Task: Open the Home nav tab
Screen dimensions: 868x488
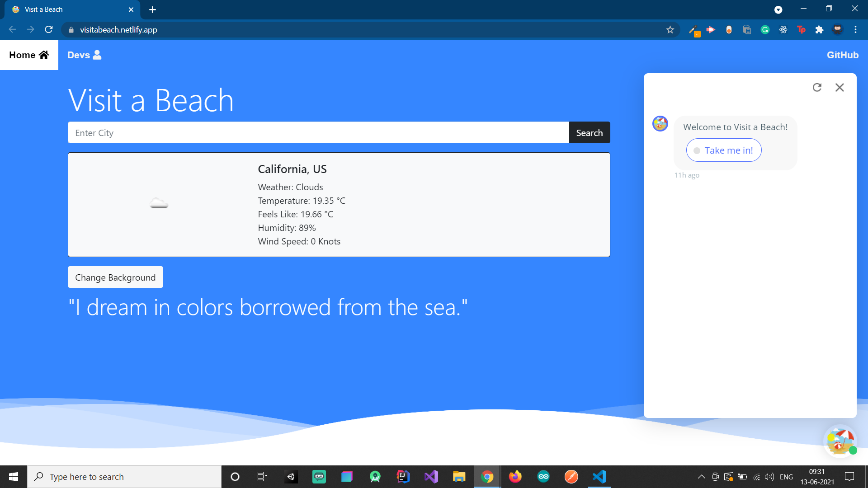Action: coord(29,55)
